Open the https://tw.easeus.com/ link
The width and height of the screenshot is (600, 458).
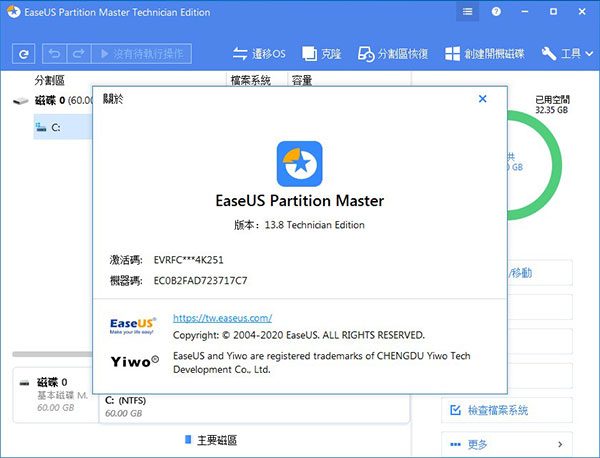click(x=222, y=318)
